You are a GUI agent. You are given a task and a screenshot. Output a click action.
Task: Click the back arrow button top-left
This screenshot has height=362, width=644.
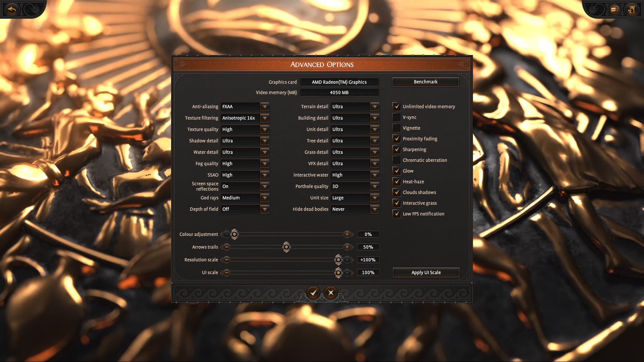tap(12, 10)
